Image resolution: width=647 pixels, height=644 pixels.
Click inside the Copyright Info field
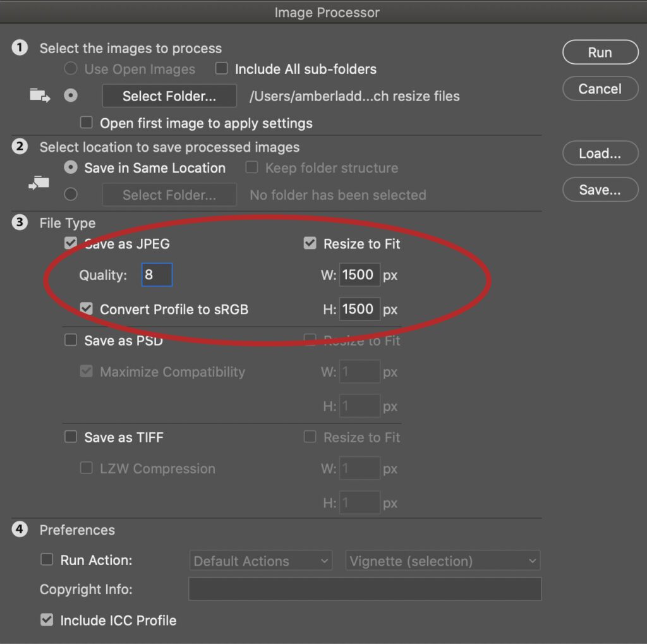click(x=365, y=589)
